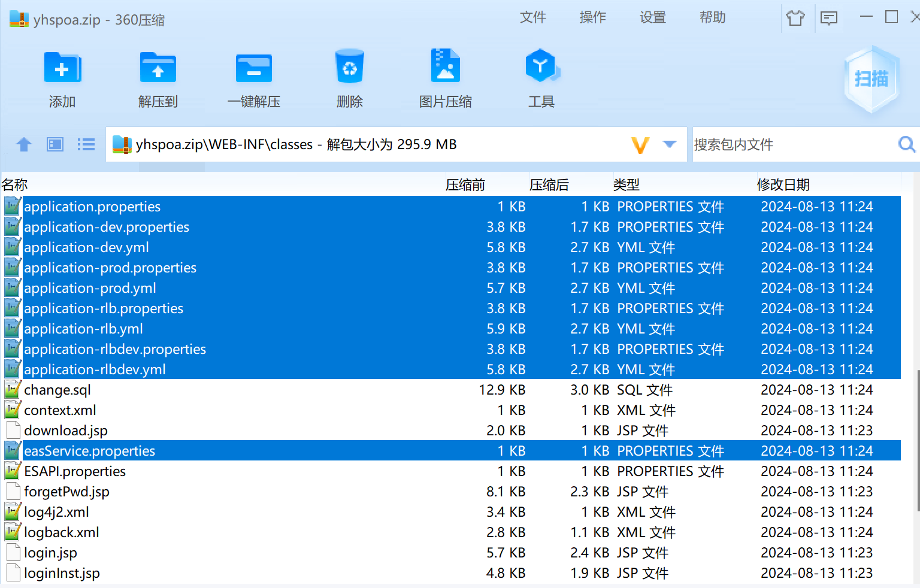Open the Settings (设置) menu
The height and width of the screenshot is (588, 920).
(652, 17)
